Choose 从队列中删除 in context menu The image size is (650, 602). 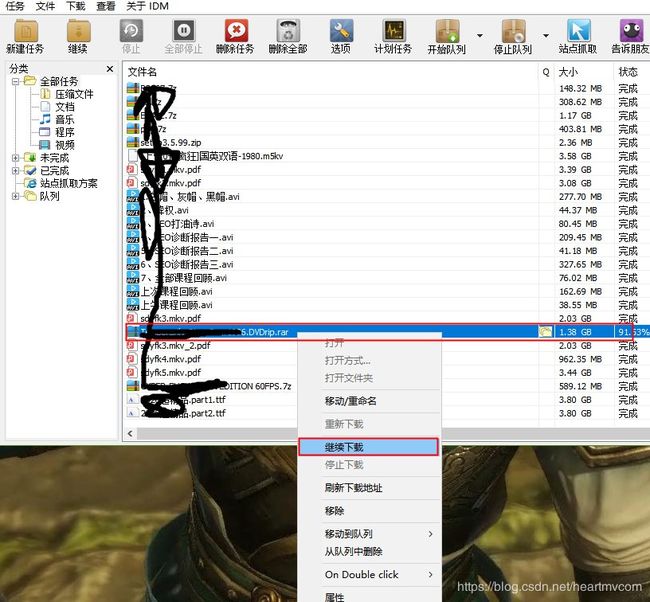tap(368, 551)
